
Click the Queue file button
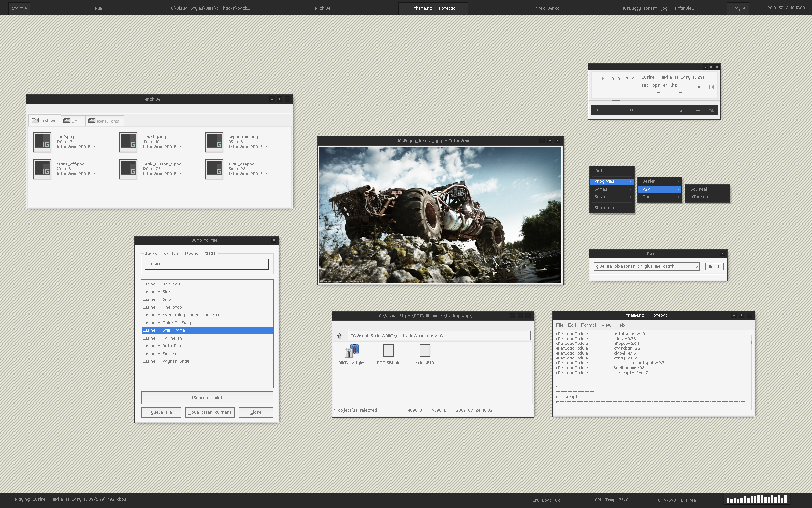pyautogui.click(x=161, y=412)
